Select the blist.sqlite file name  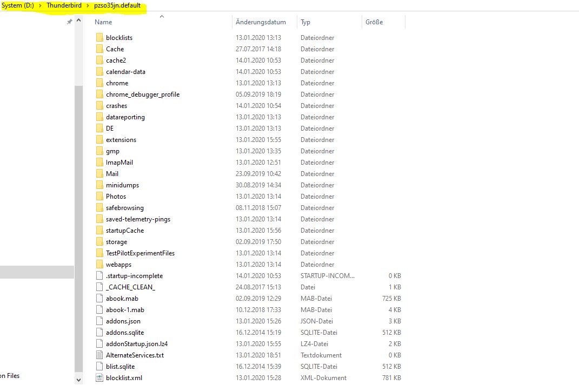pos(121,367)
